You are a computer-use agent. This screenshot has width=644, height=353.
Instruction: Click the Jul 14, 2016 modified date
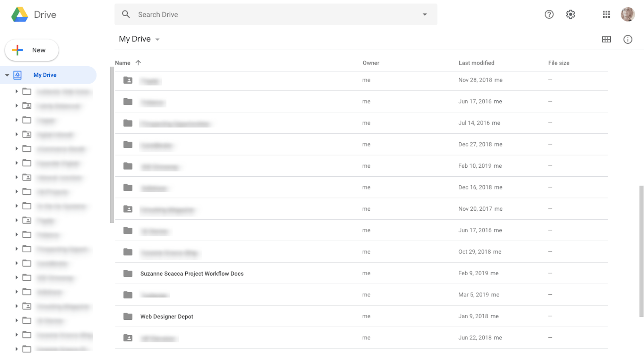[474, 123]
